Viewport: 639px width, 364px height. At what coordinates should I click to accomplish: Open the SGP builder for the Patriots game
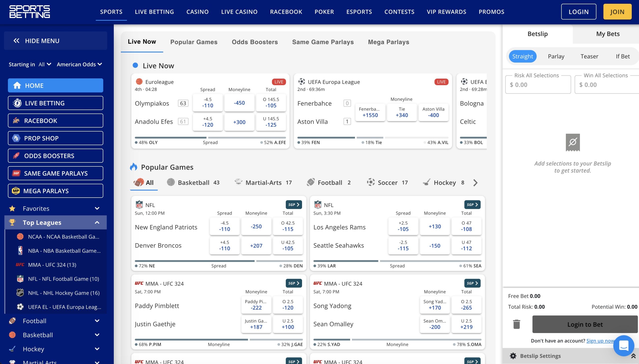point(293,204)
